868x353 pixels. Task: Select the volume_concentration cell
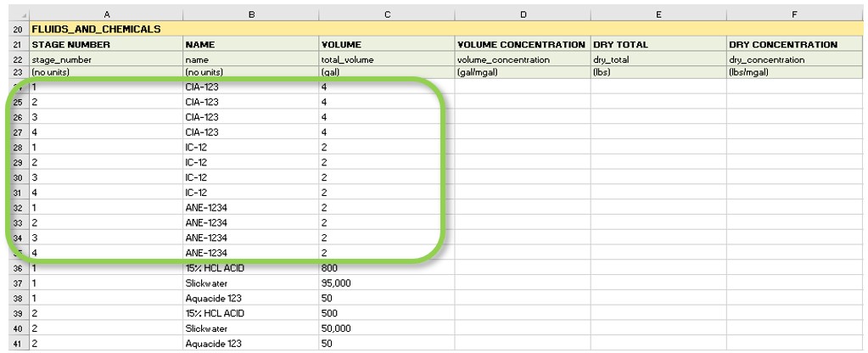pos(523,59)
